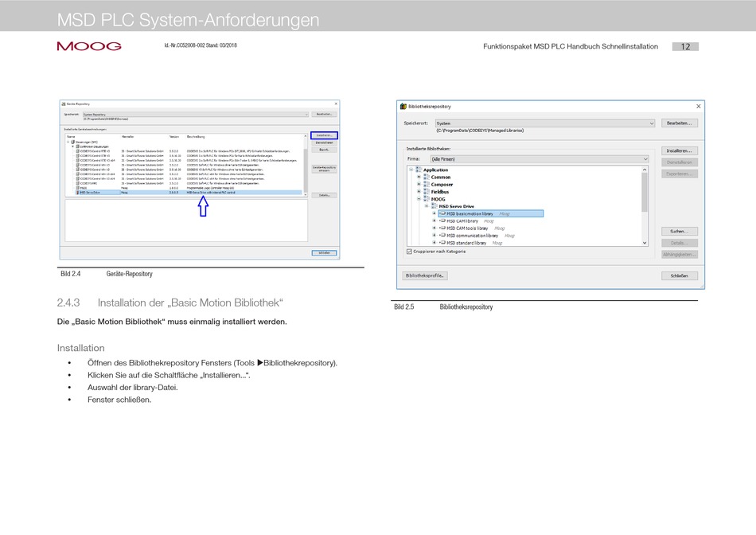
Task: Expand the Composer tree node
Action: click(x=419, y=184)
